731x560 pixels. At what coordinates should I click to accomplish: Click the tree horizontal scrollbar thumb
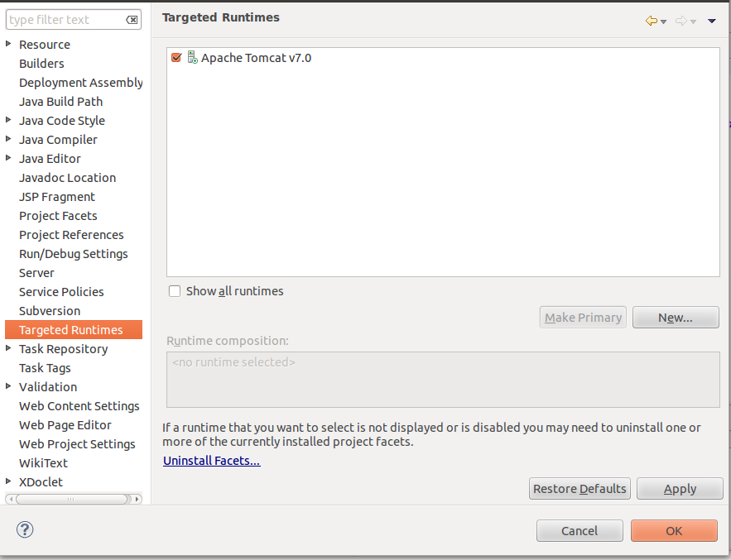tap(71, 499)
